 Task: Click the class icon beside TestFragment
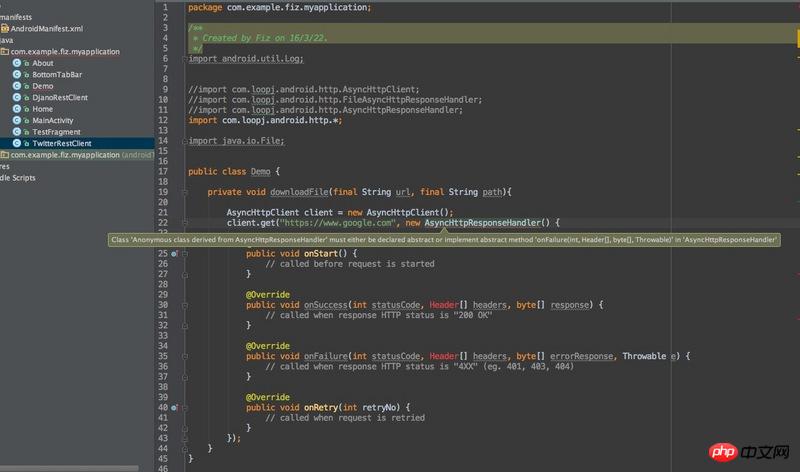click(17, 132)
